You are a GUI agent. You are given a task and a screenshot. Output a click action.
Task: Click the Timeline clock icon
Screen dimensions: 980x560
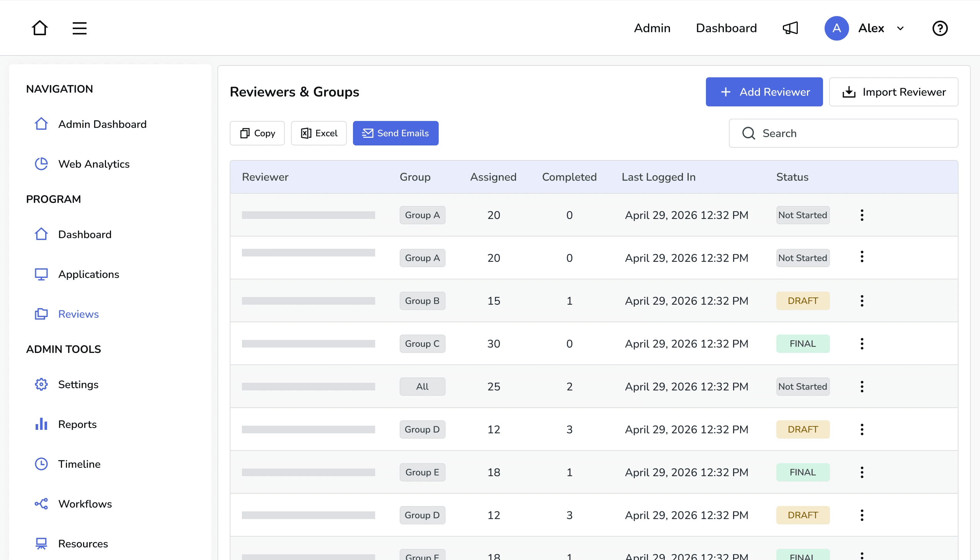[41, 464]
